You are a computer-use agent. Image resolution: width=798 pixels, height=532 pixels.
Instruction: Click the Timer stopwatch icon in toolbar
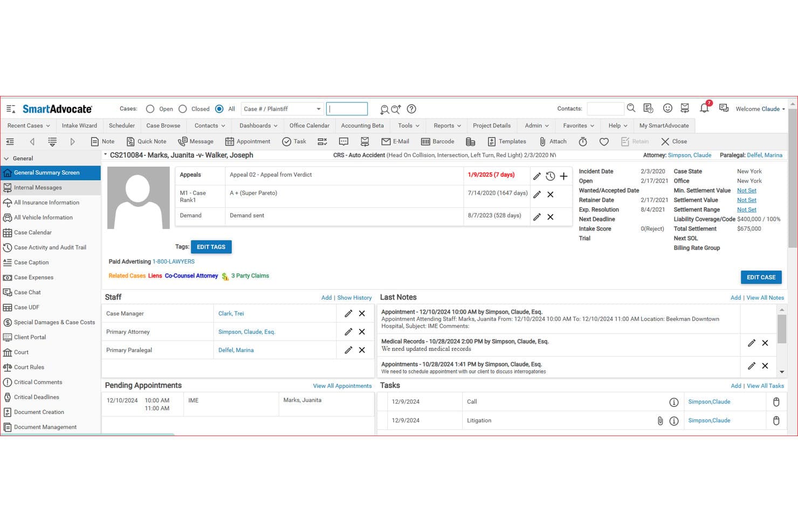pyautogui.click(x=583, y=142)
